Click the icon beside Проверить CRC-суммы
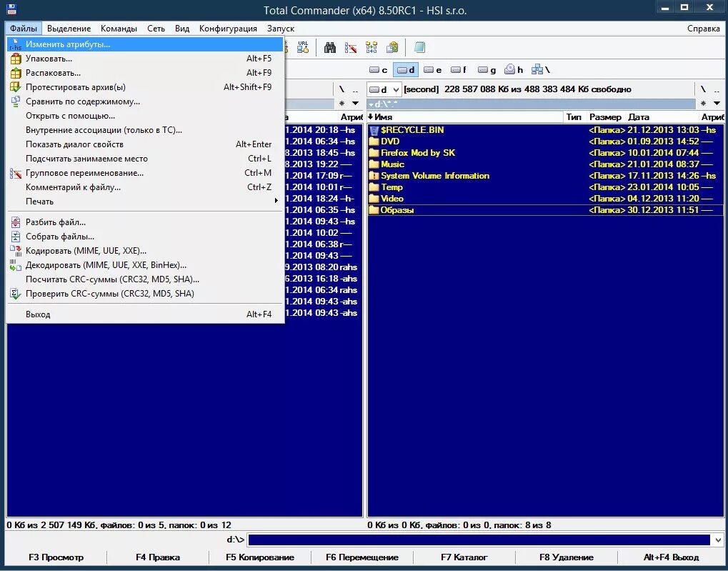Screen dimensions: 728x571 coord(16,294)
